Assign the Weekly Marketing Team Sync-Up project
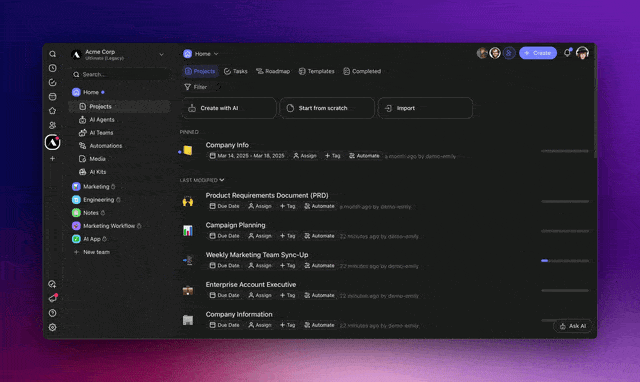Screen dimensions: 640x382 coord(260,266)
